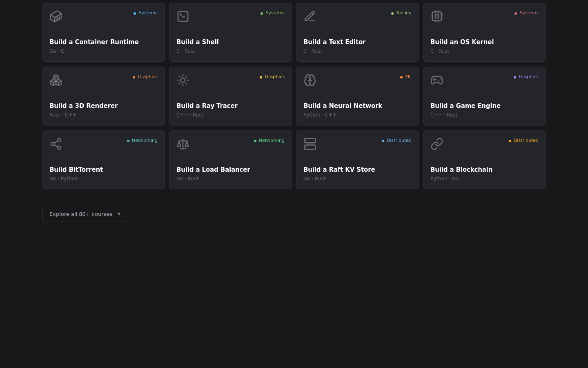
Task: Click the box icon on Container Runtime card
Action: tap(56, 16)
